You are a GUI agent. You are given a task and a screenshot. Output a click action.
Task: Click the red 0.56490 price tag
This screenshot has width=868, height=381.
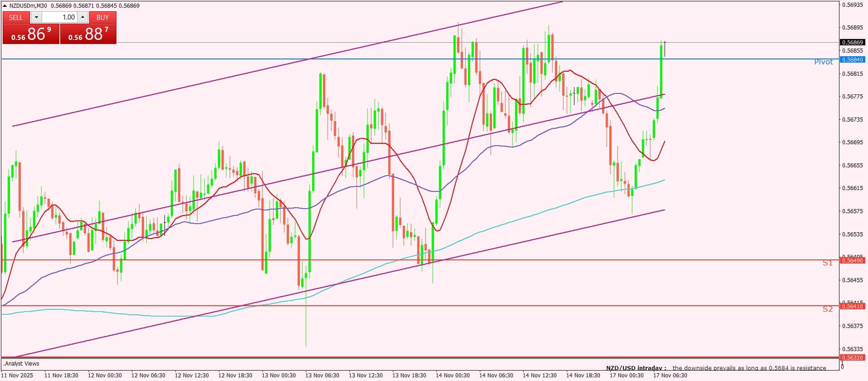coord(853,260)
